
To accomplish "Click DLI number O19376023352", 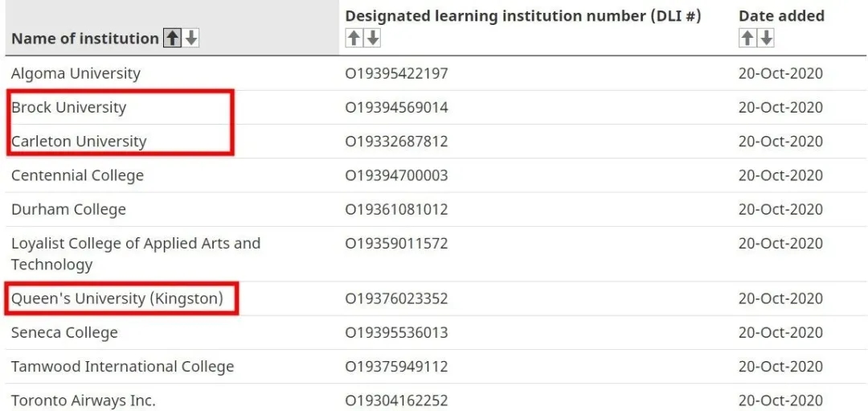I will click(396, 299).
